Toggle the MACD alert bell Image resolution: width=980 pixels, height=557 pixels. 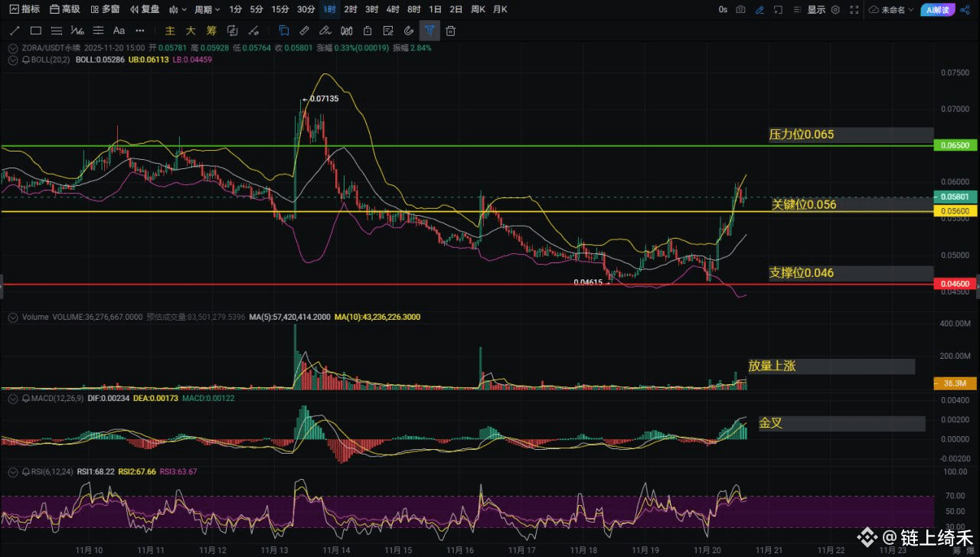tap(26, 399)
